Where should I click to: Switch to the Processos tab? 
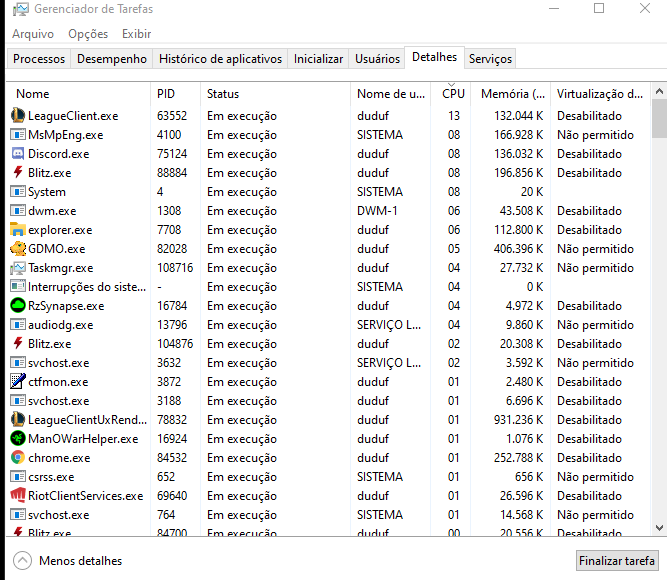39,59
